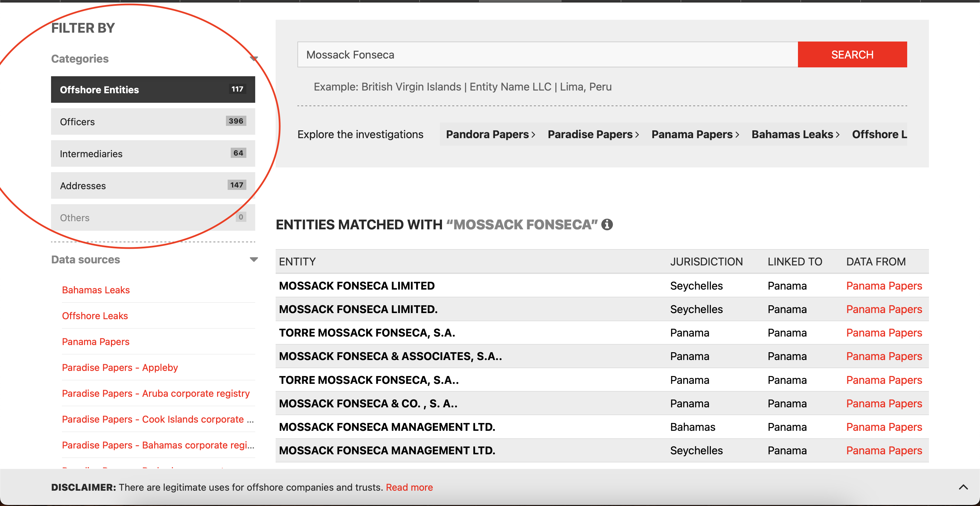Expand the disclaimer bar with the chevron
This screenshot has height=506, width=980.
point(963,487)
